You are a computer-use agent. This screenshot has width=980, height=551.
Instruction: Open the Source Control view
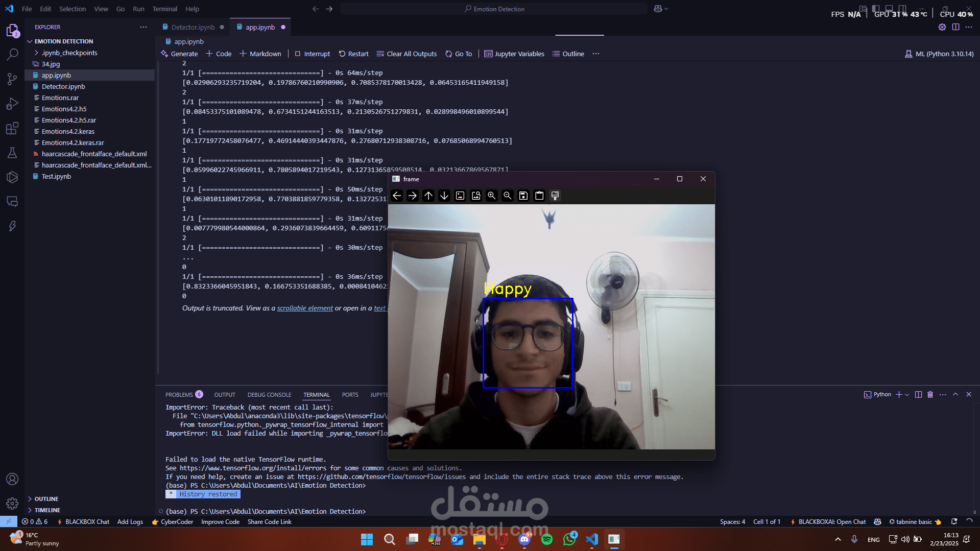(12, 79)
